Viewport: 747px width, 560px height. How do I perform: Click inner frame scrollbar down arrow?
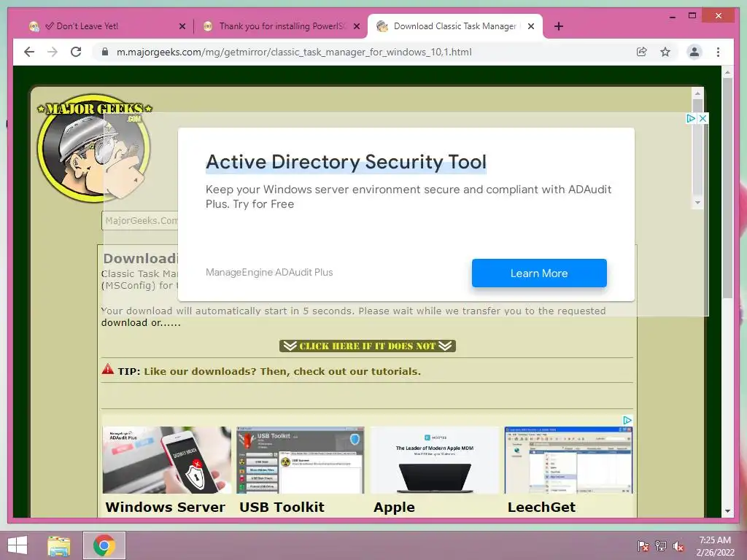pos(697,203)
